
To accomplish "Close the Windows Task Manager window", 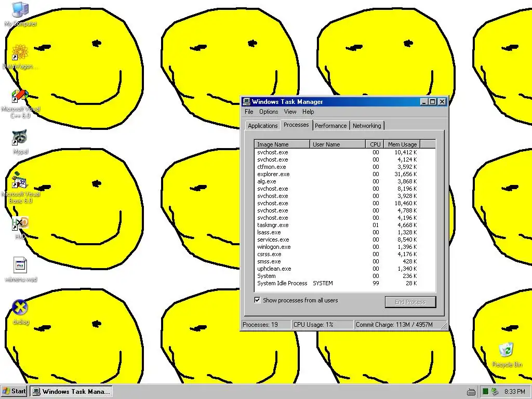I will (x=442, y=102).
